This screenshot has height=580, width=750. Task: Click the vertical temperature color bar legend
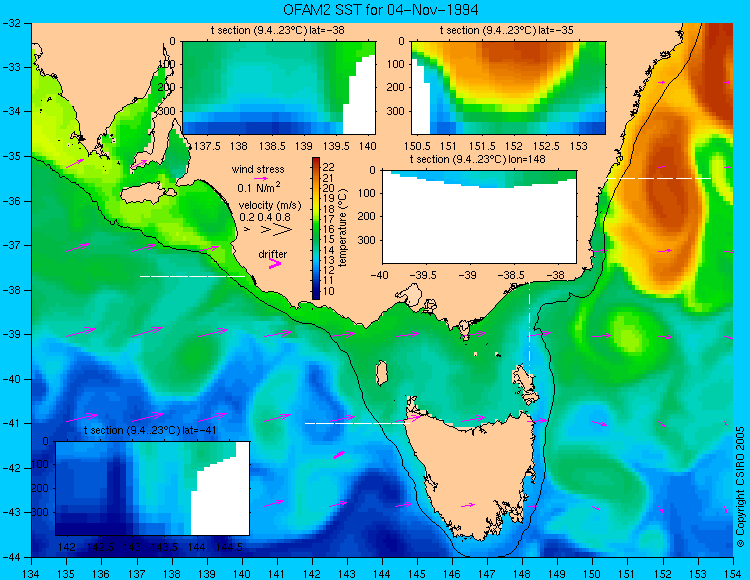coord(316,229)
